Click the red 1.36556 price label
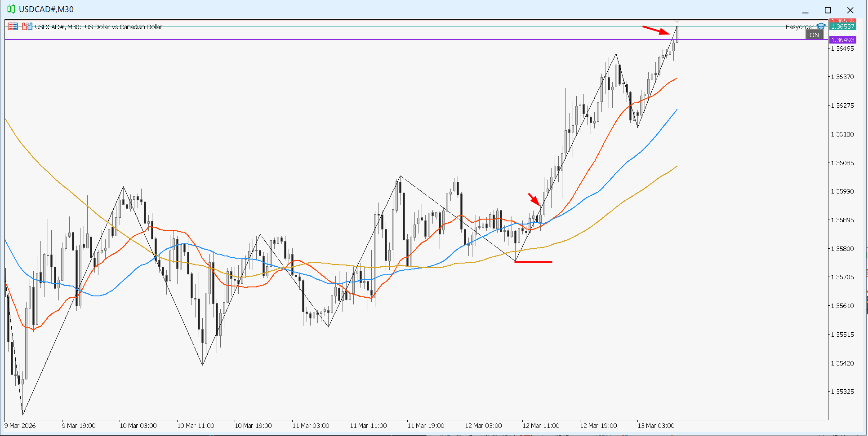Viewport: 868px width, 436px height. pyautogui.click(x=842, y=21)
